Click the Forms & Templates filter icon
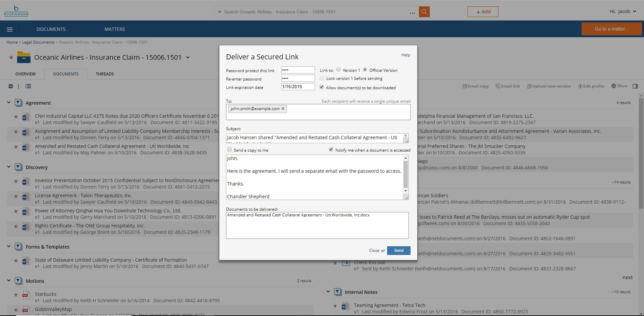Viewport: 644px width, 316px height. coord(19,247)
